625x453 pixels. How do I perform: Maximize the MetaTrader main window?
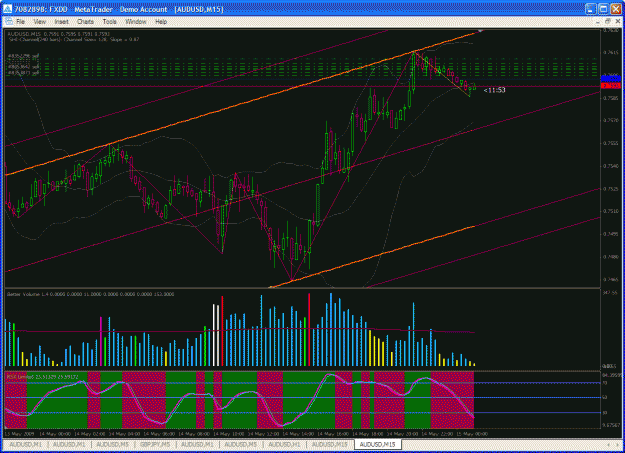[603, 9]
